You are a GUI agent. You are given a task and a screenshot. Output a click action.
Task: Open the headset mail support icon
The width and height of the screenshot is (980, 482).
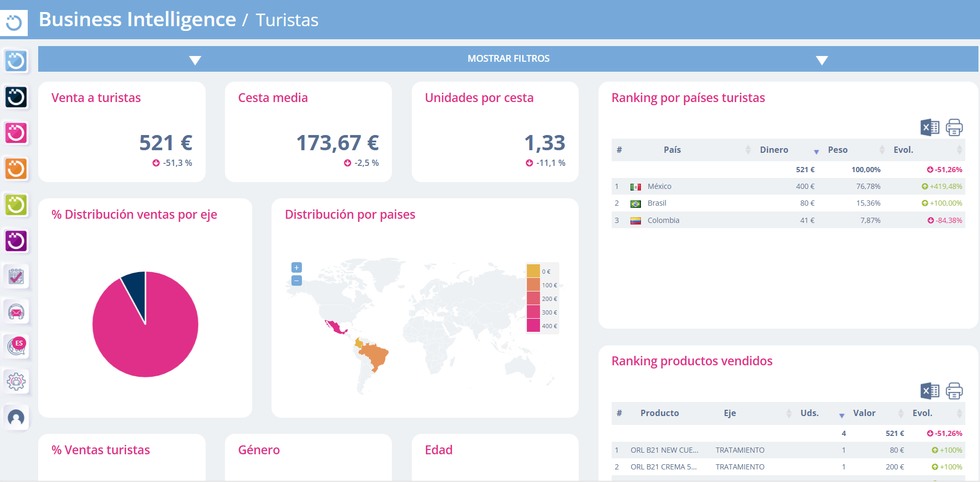click(16, 312)
